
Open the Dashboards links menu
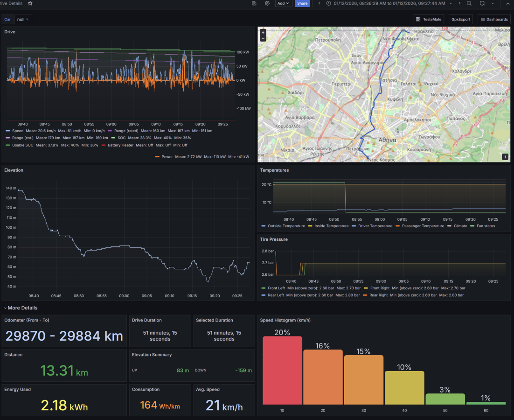coord(494,19)
